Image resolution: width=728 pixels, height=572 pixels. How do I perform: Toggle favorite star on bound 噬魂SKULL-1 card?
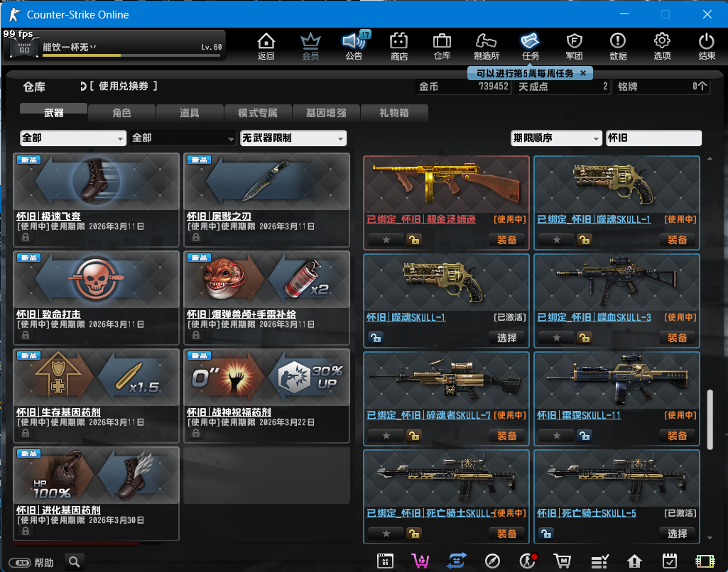pos(556,240)
